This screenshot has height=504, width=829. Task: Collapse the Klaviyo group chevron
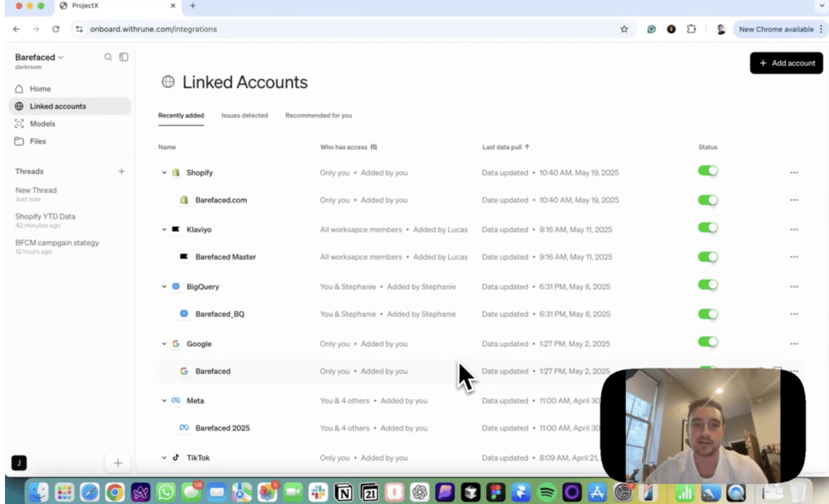[x=164, y=230]
